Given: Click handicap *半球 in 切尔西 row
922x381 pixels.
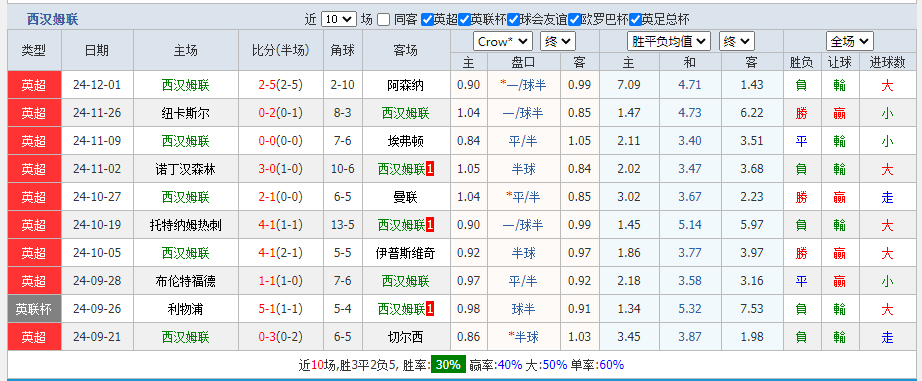Looking at the screenshot, I should 523,337.
